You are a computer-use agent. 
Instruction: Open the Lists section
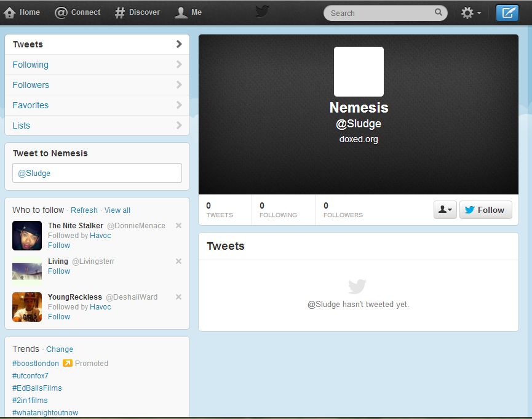point(97,126)
